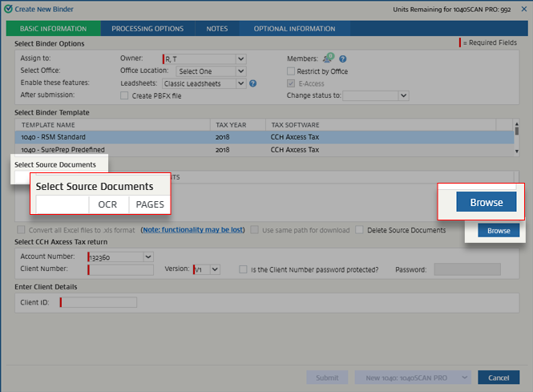Image resolution: width=533 pixels, height=392 pixels.
Task: Switch to the Processing Options tab
Action: 147,29
